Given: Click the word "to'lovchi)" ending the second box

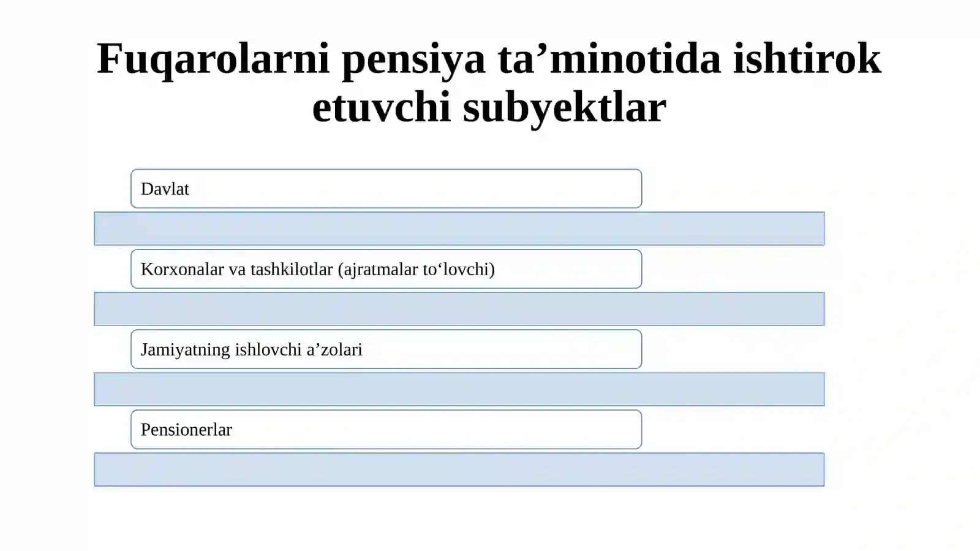Looking at the screenshot, I should coord(459,270).
